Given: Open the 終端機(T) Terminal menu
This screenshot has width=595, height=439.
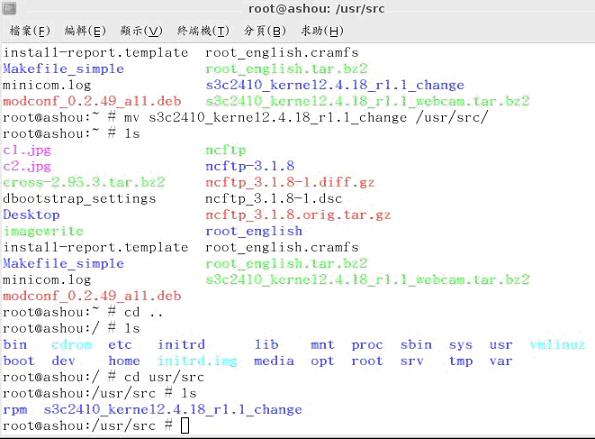Looking at the screenshot, I should coord(203,31).
